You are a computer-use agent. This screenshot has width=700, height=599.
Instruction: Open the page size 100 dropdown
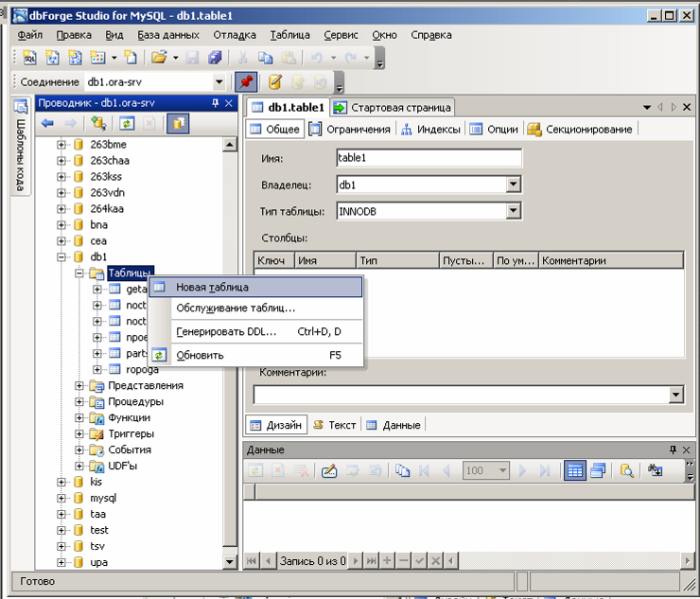(502, 470)
